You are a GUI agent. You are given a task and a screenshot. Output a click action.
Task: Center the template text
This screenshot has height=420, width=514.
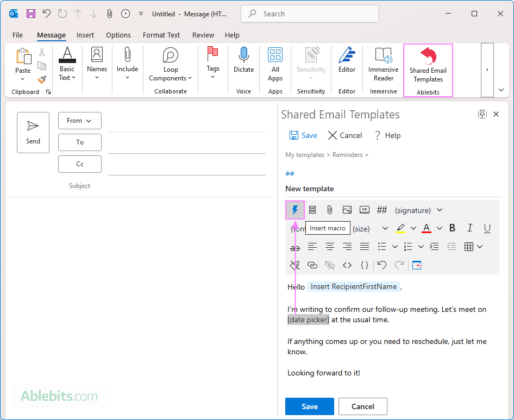coord(330,247)
